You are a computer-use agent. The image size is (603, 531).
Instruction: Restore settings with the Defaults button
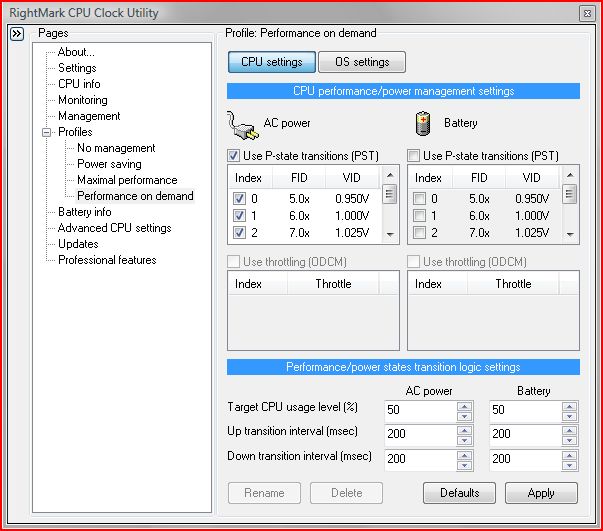click(x=460, y=493)
